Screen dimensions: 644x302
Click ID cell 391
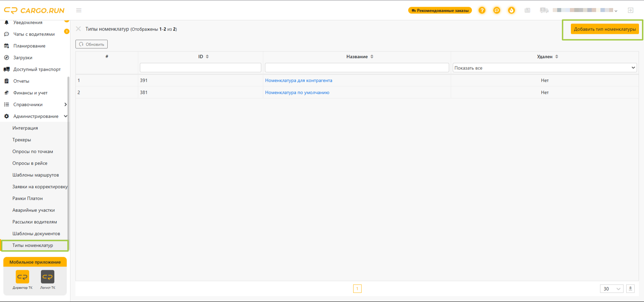pyautogui.click(x=144, y=80)
